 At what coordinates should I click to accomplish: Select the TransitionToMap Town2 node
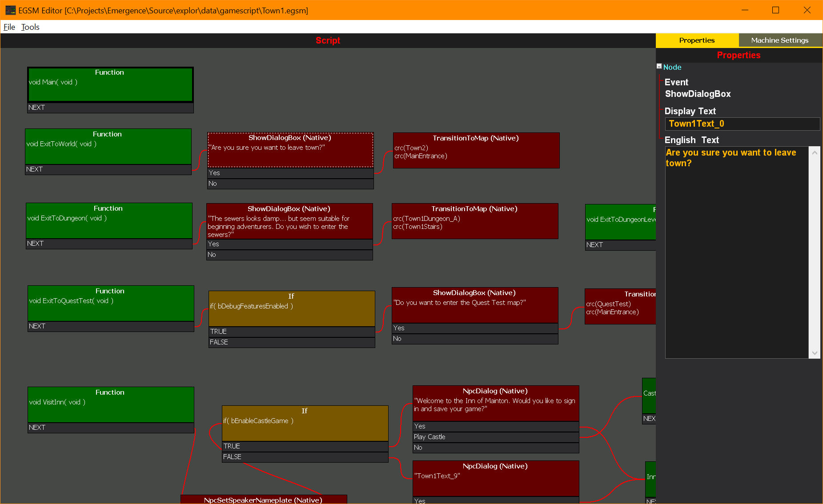476,150
